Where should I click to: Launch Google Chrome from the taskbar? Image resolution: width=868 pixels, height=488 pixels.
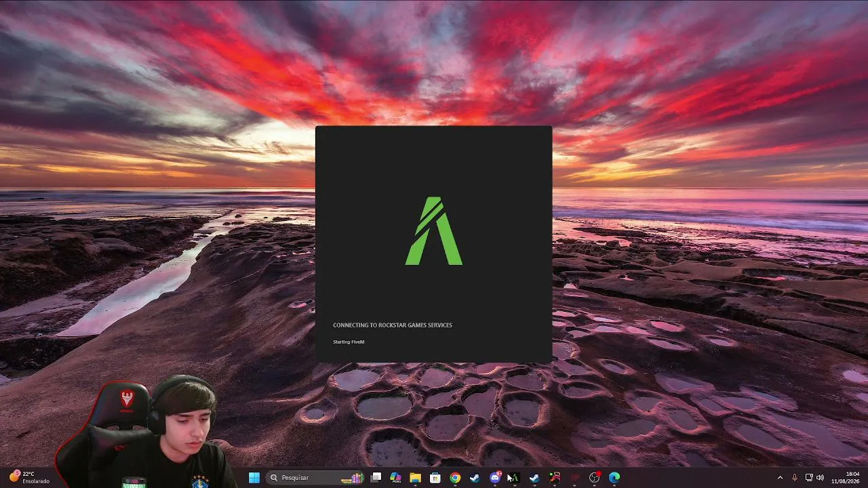(x=455, y=478)
